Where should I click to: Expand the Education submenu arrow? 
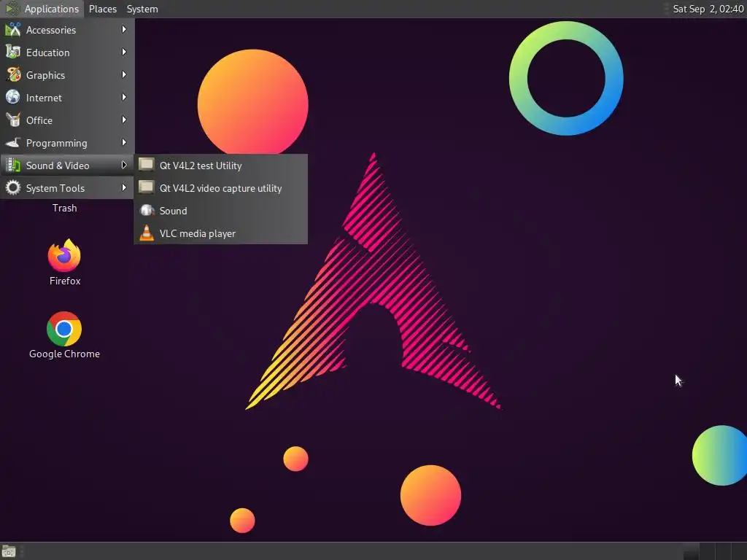coord(124,52)
